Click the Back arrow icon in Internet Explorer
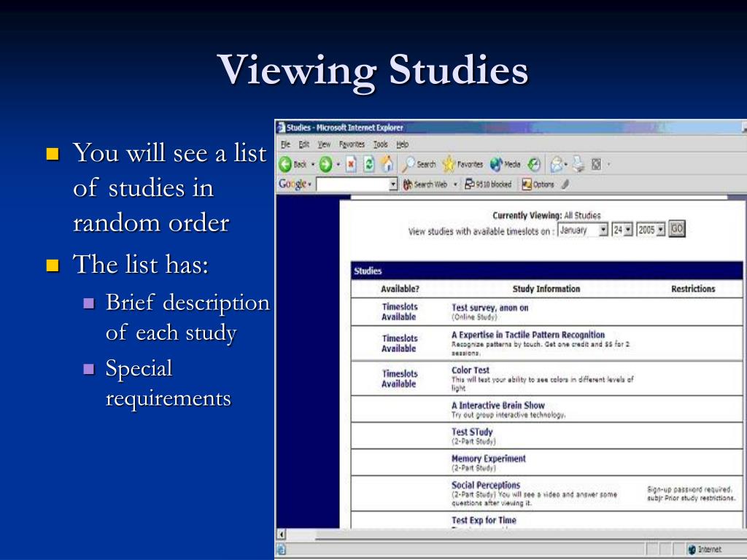 (285, 165)
